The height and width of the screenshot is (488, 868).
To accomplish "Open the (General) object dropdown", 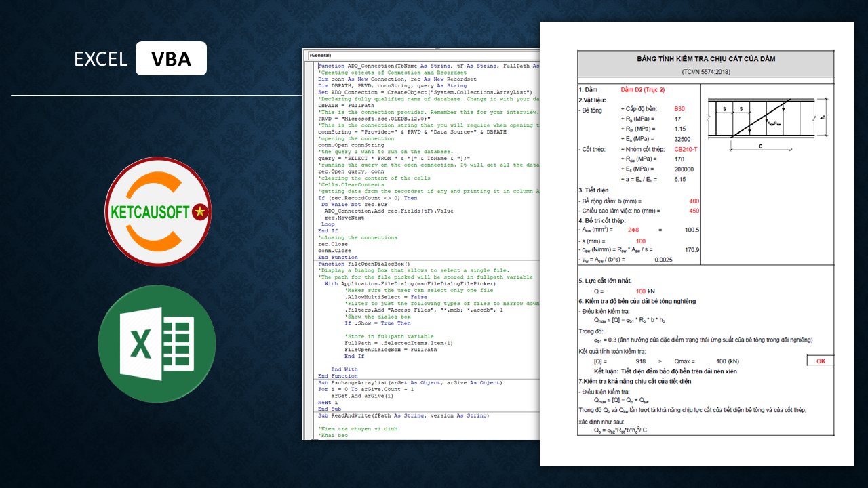I will [x=420, y=56].
